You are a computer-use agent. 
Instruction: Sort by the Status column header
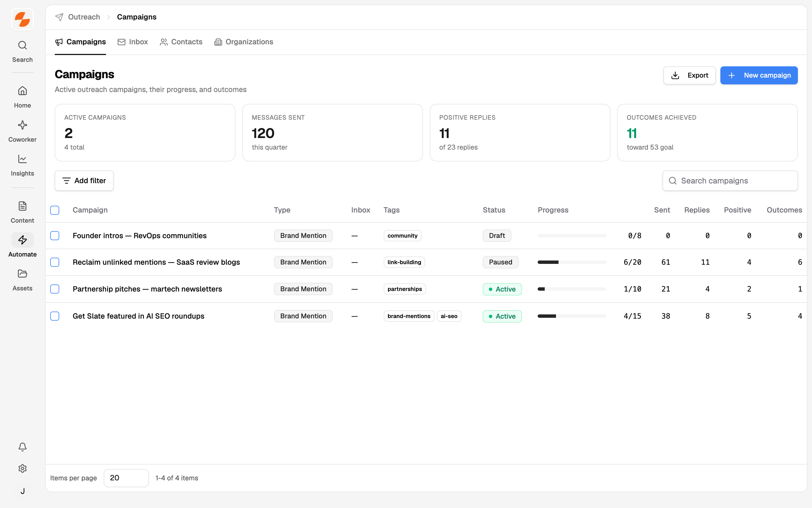[494, 210]
